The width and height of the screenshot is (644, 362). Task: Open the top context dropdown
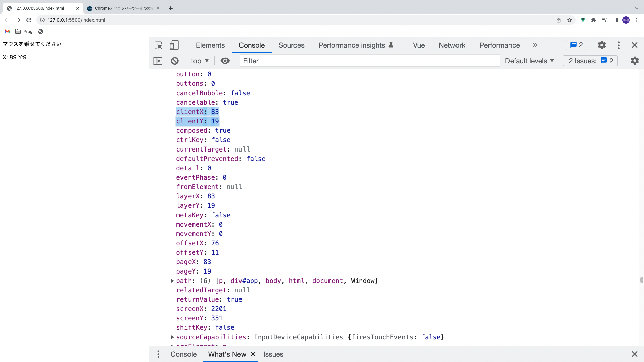[x=200, y=61]
